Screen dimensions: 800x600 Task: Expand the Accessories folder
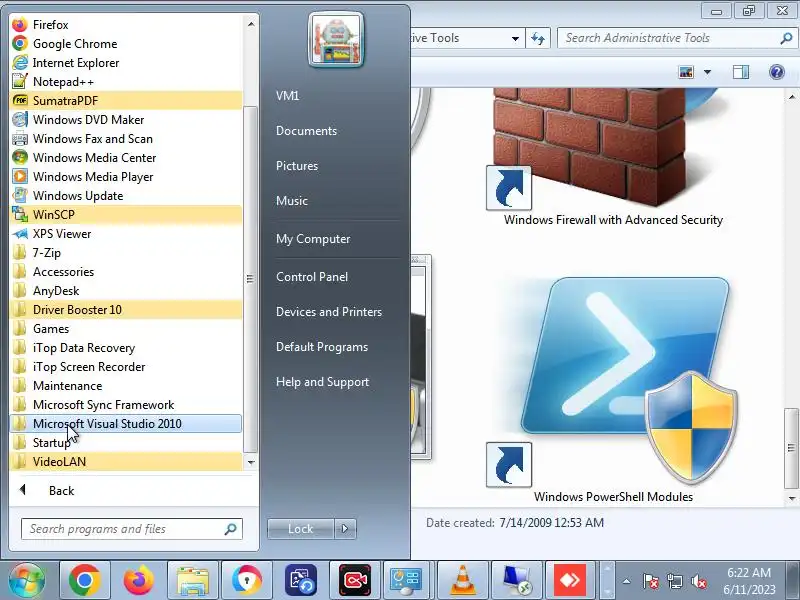point(126,271)
